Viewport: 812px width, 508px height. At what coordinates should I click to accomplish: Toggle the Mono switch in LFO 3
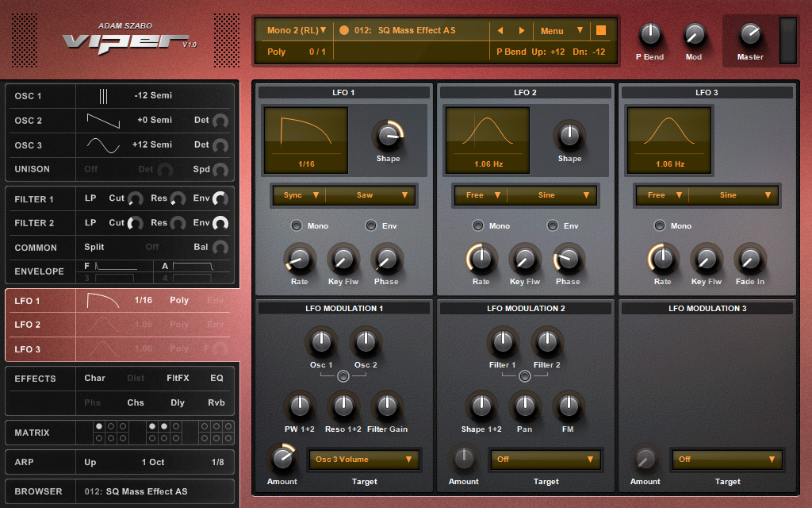[x=660, y=225]
